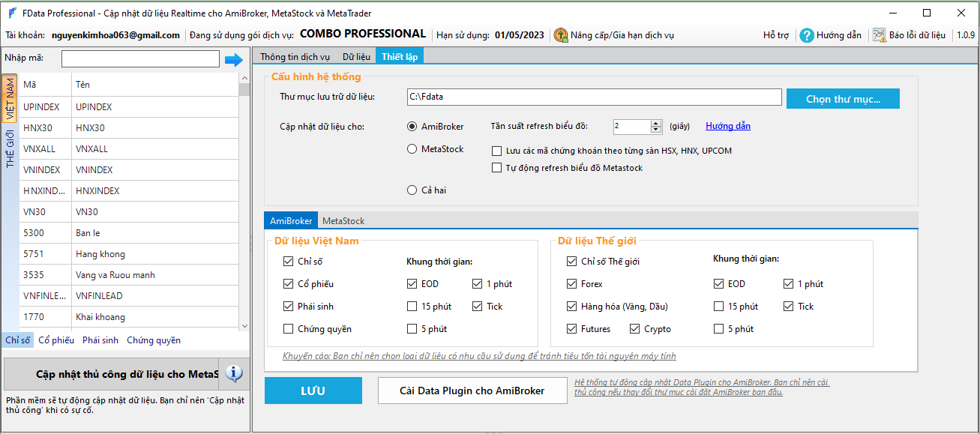This screenshot has height=434, width=980.
Task: Enable the Chứng quyền checkbox
Action: (x=289, y=329)
